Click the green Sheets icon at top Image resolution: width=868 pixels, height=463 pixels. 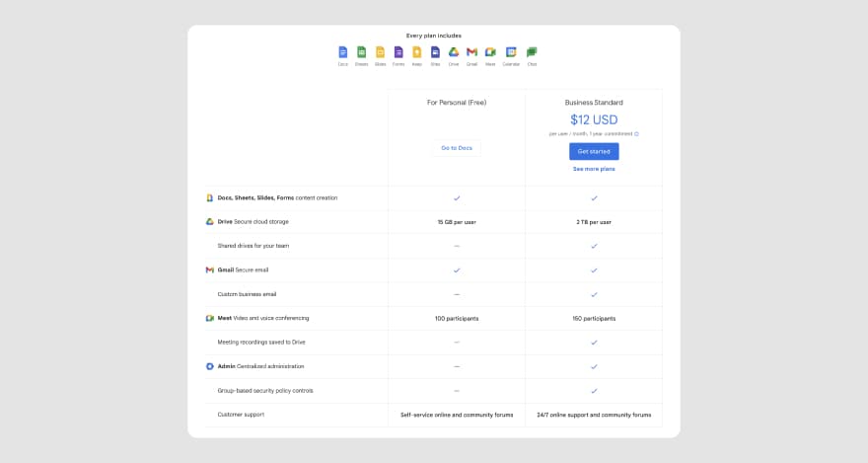[x=361, y=52]
